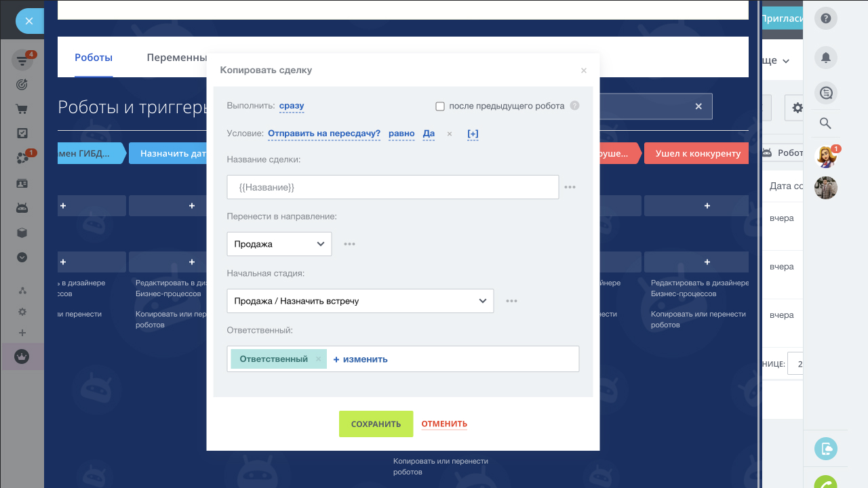Open dots menu next to stage dropdown
The width and height of the screenshot is (868, 488).
511,301
